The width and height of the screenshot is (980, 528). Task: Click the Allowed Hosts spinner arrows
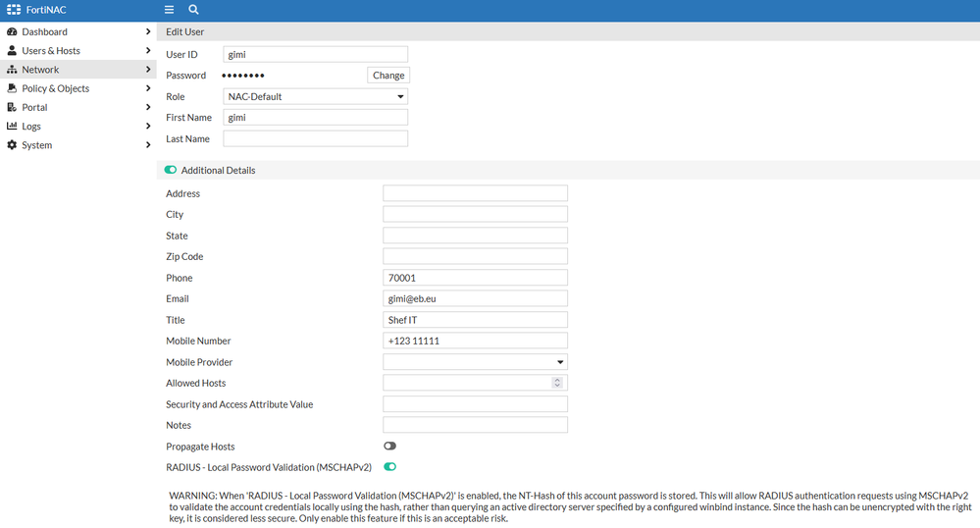557,383
